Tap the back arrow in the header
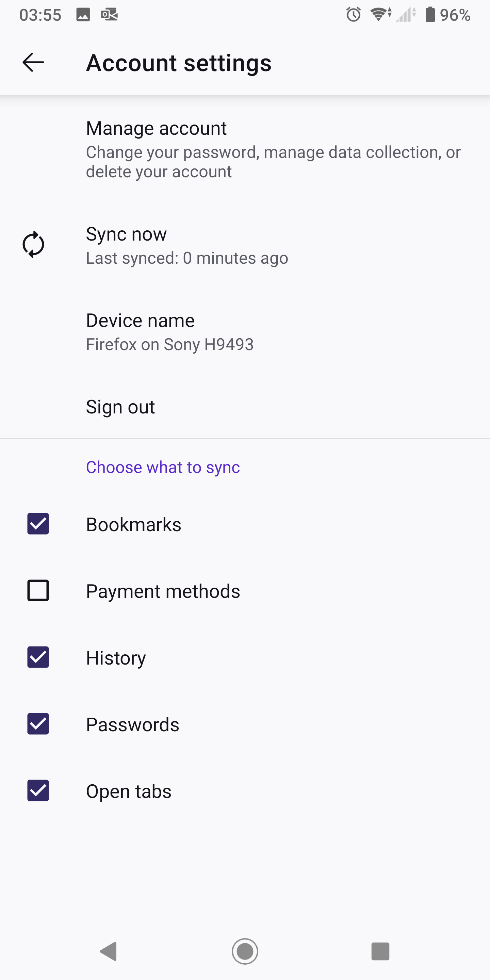 coord(33,62)
